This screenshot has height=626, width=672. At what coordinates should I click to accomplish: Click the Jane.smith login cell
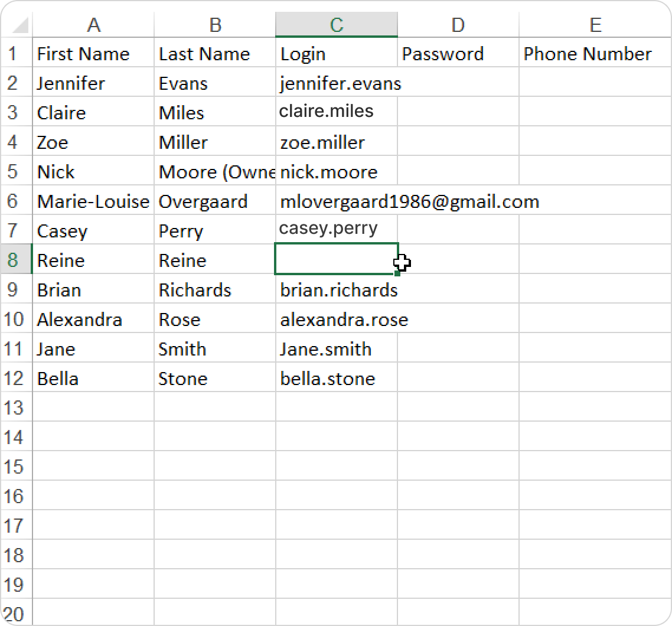[x=336, y=349]
